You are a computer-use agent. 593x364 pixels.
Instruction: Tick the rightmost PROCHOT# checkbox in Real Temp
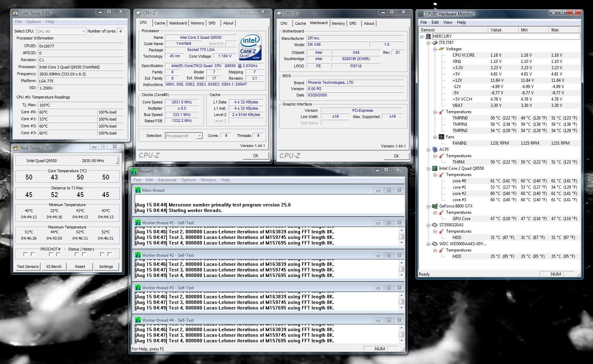(110, 254)
